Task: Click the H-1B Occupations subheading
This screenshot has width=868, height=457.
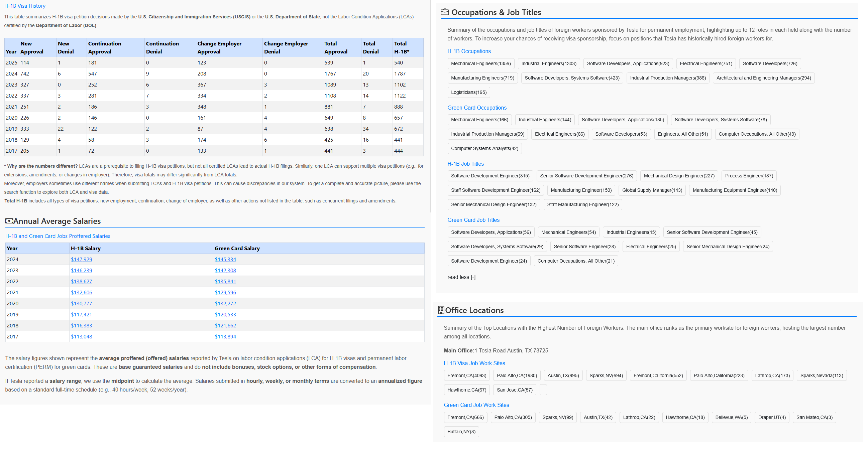Action: [469, 51]
